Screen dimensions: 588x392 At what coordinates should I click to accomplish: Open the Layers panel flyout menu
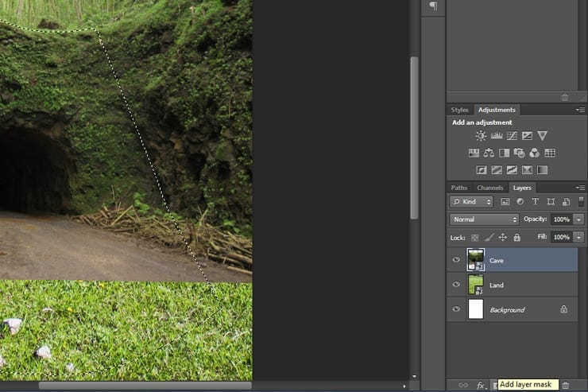[x=580, y=188]
